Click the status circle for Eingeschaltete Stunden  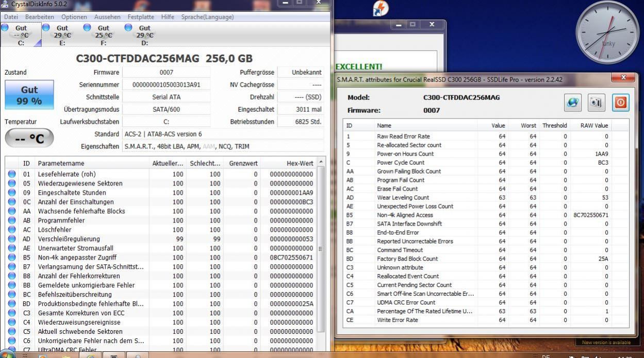(x=12, y=193)
